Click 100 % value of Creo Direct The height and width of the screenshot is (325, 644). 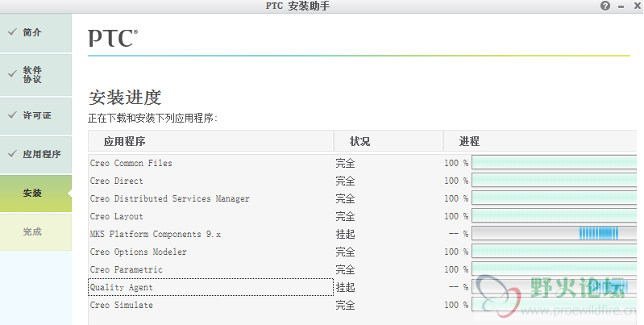coord(456,181)
